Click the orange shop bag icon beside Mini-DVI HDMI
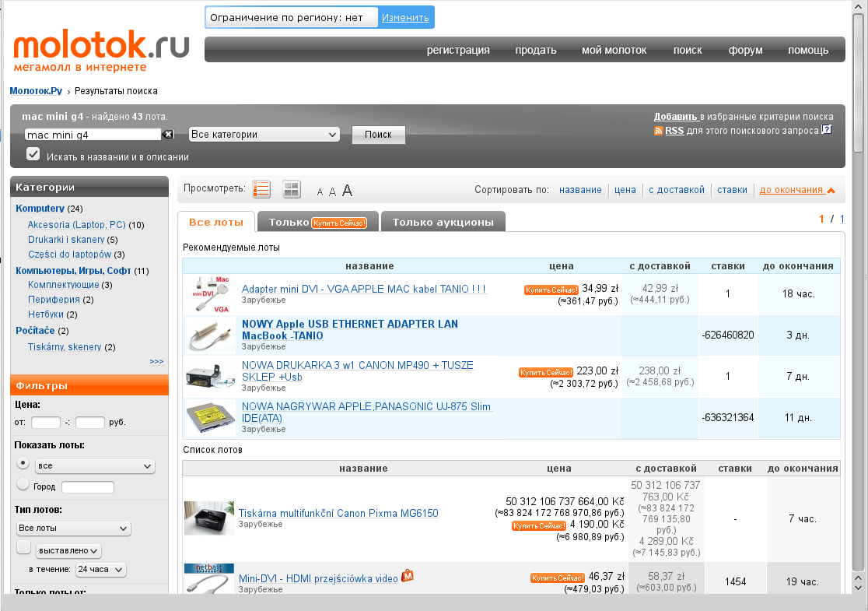The image size is (868, 611). [x=408, y=576]
